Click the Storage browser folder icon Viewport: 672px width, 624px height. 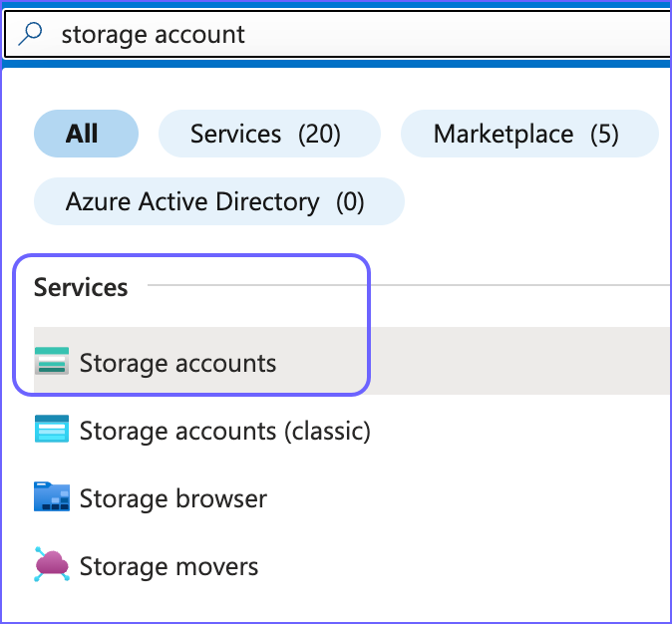tap(52, 496)
